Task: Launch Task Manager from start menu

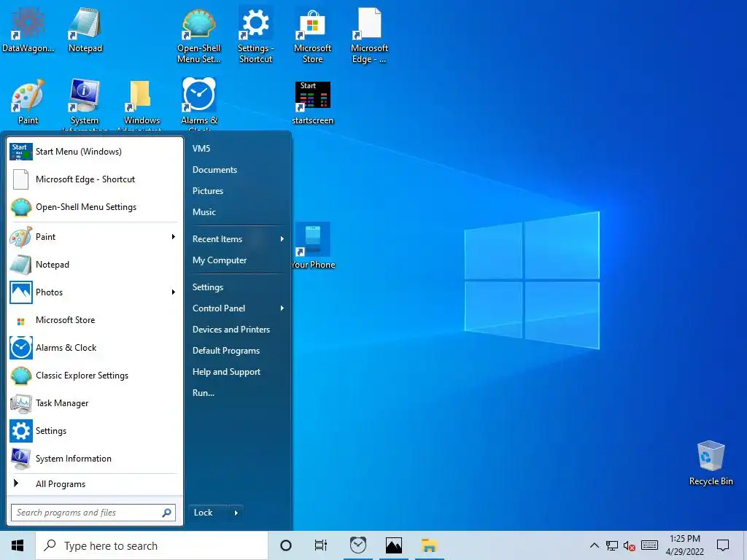Action: tap(94, 402)
